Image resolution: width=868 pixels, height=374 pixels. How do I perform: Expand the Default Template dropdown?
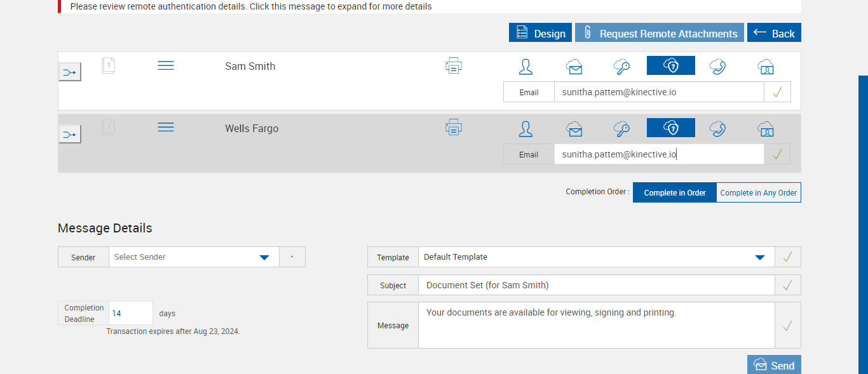[596, 257]
